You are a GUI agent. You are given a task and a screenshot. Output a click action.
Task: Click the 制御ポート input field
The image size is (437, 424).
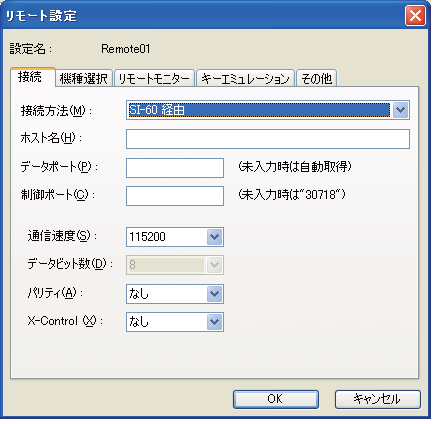pos(175,196)
